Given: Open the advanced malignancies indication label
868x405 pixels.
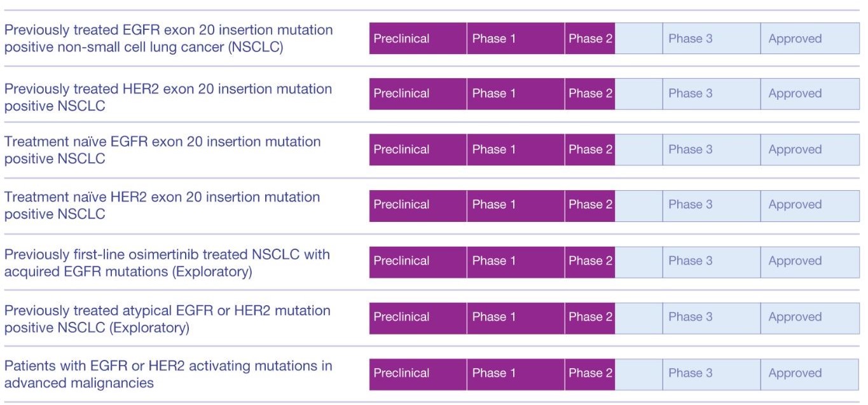Looking at the screenshot, I should pyautogui.click(x=168, y=374).
